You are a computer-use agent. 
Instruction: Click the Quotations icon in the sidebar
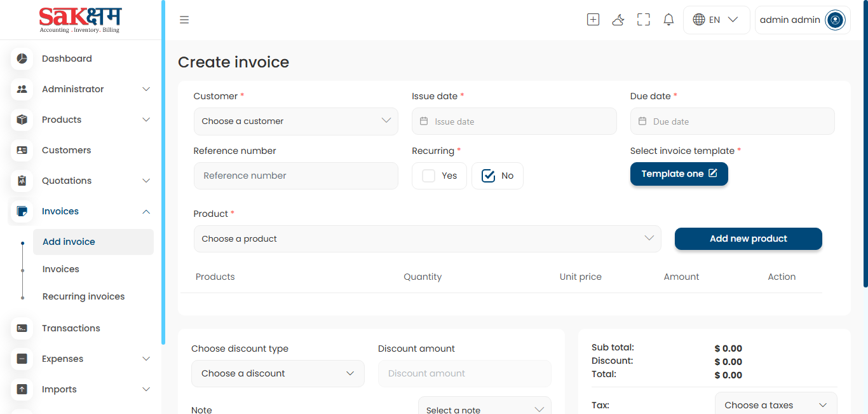point(22,180)
